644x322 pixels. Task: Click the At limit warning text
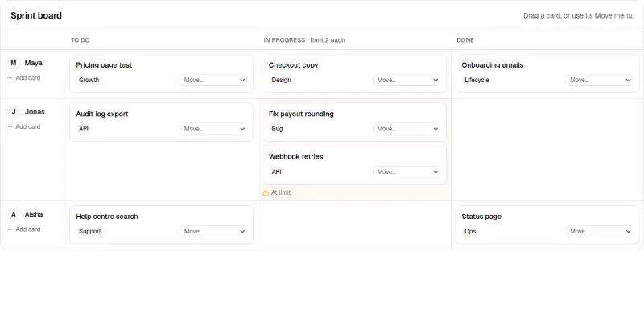[281, 192]
